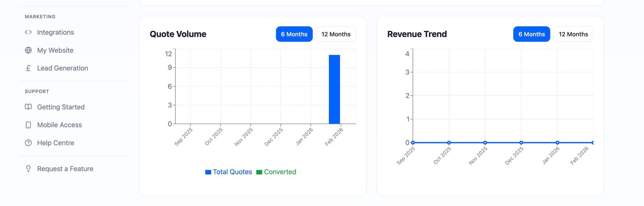Image resolution: width=644 pixels, height=206 pixels.
Task: Click the My Website globe icon
Action: [28, 50]
